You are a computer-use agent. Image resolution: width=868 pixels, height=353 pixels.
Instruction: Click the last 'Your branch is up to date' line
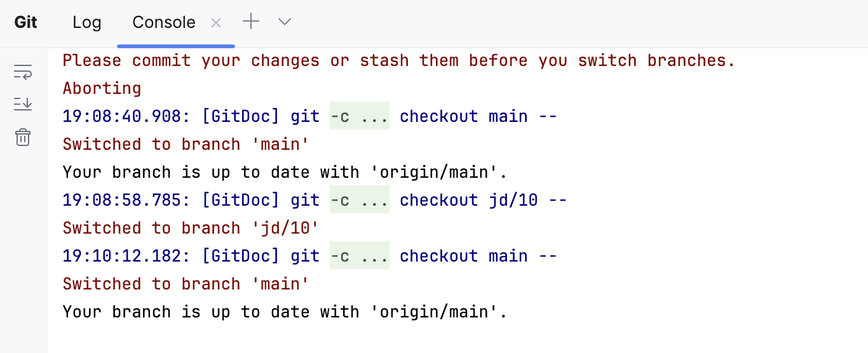coord(285,312)
